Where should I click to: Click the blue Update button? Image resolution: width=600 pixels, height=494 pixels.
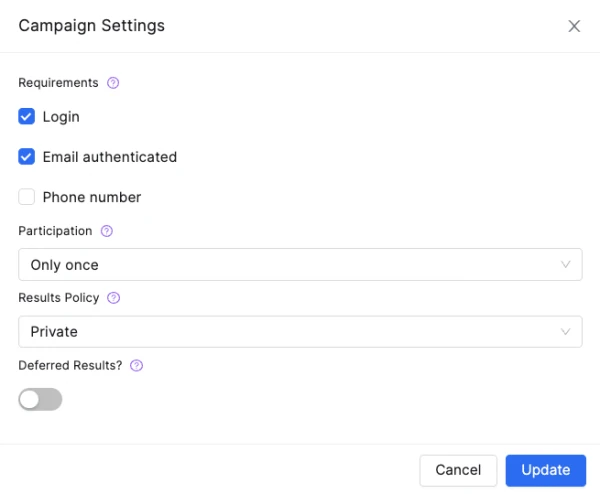tap(545, 470)
